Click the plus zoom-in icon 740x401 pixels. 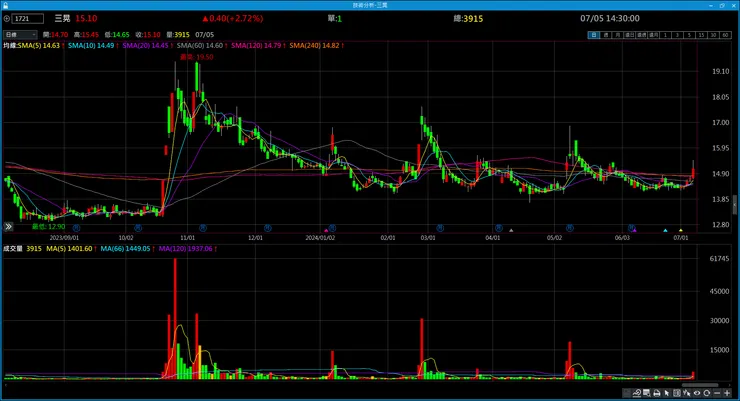727,393
